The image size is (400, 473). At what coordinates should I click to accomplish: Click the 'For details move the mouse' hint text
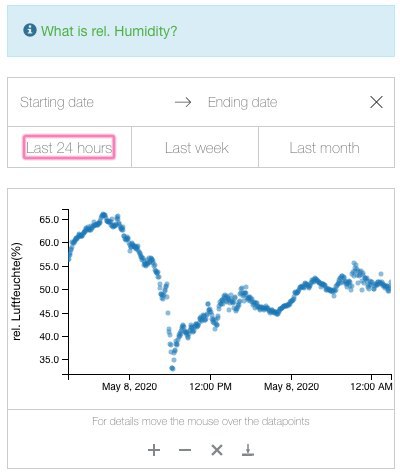pos(201,421)
